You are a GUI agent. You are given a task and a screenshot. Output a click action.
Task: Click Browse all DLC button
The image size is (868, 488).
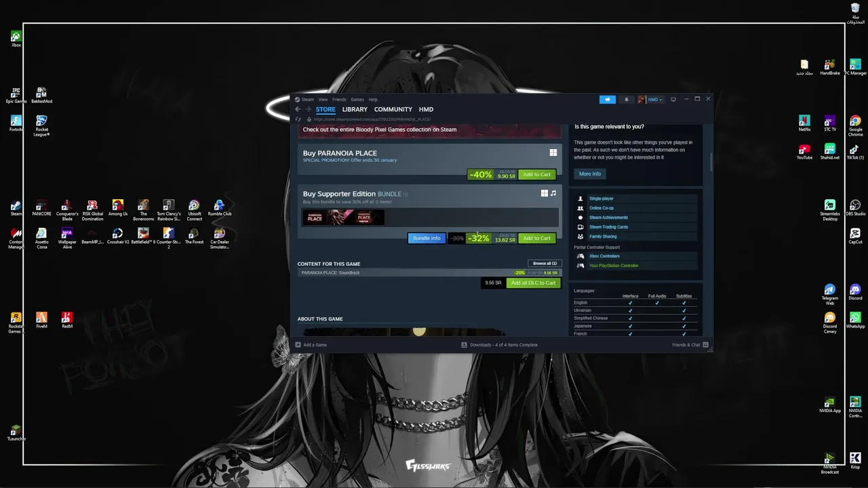(x=545, y=264)
